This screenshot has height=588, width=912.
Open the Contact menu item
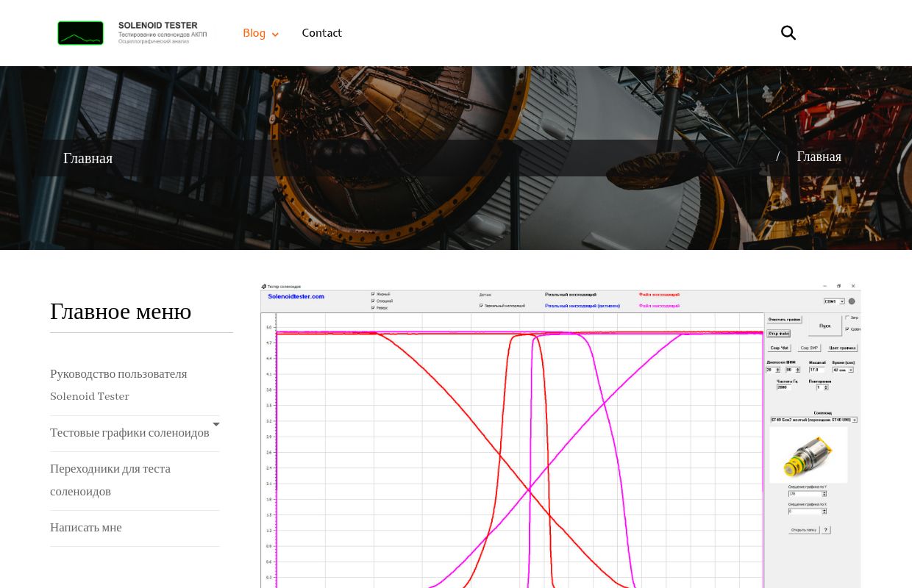321,33
